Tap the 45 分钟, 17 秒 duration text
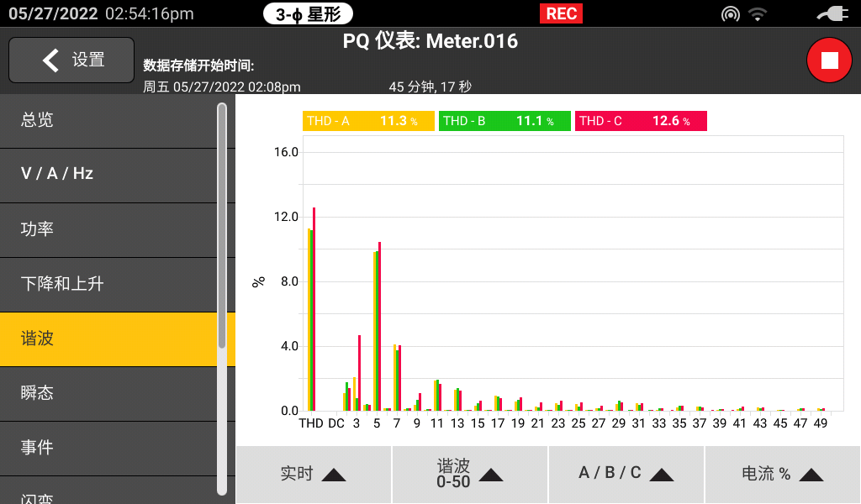This screenshot has height=504, width=861. (x=430, y=87)
